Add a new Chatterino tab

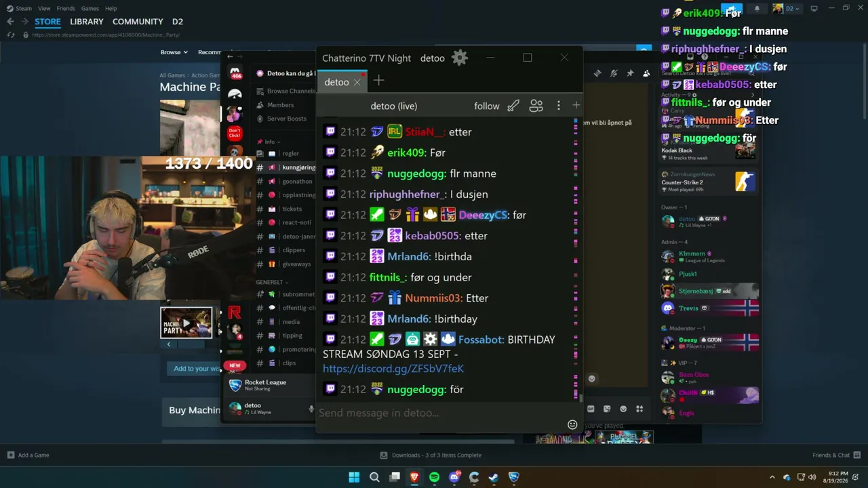(x=378, y=81)
